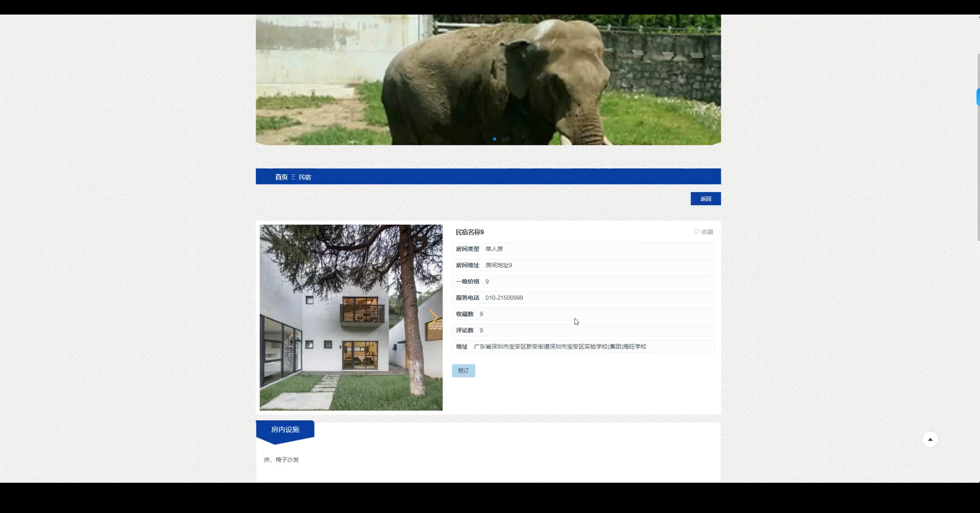Click the service phone number 010-21500999
The width and height of the screenshot is (980, 513).
(x=504, y=298)
